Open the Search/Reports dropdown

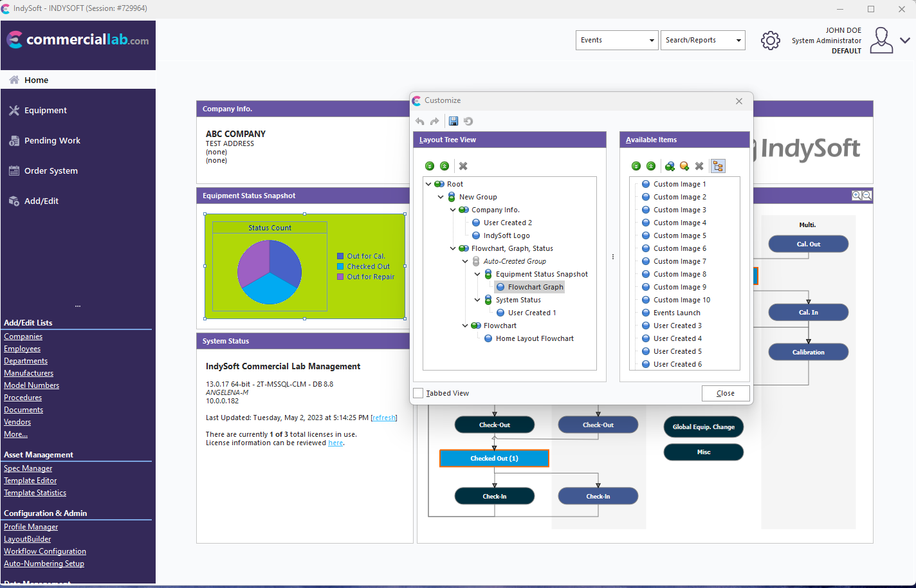click(702, 40)
